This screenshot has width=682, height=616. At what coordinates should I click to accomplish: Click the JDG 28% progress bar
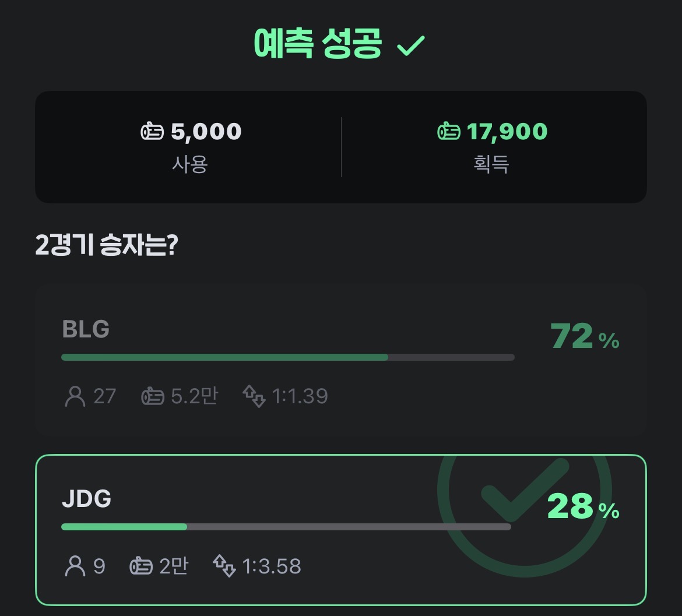286,527
